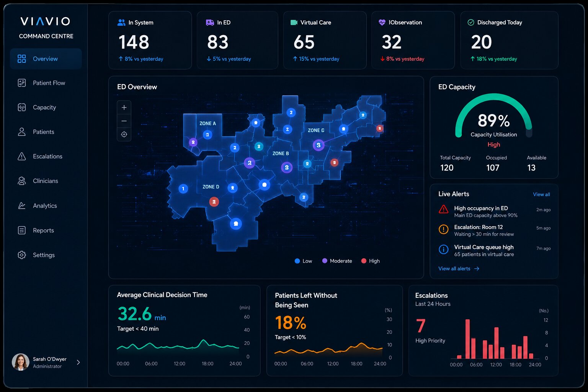Image resolution: width=588 pixels, height=392 pixels.
Task: Go to the Escalations section
Action: click(x=46, y=156)
